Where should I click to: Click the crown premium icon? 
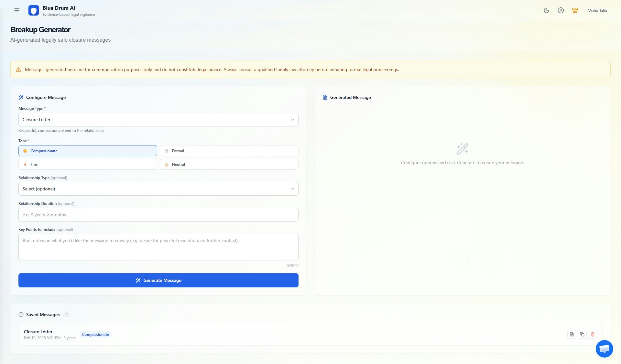point(575,10)
